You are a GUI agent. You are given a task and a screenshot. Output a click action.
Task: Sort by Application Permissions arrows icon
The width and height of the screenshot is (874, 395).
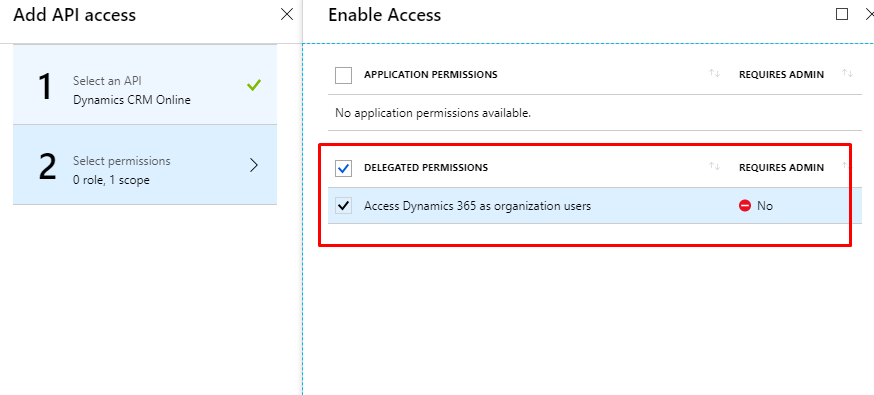714,74
